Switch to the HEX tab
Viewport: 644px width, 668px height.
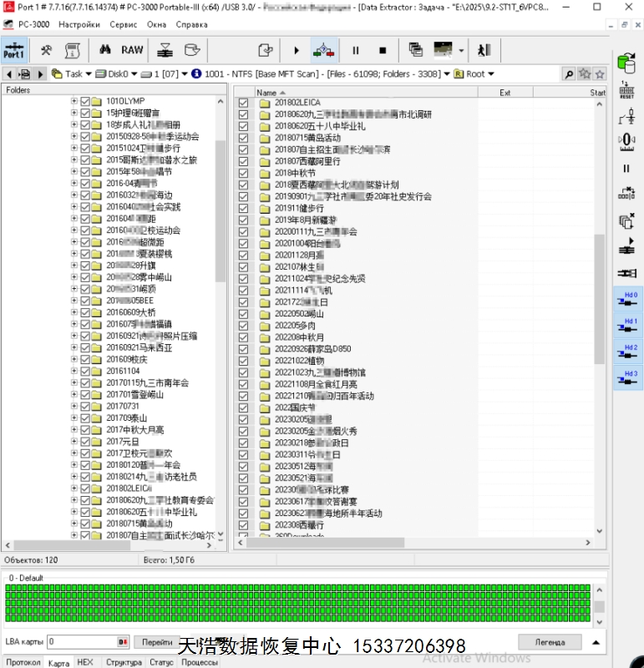(x=85, y=662)
